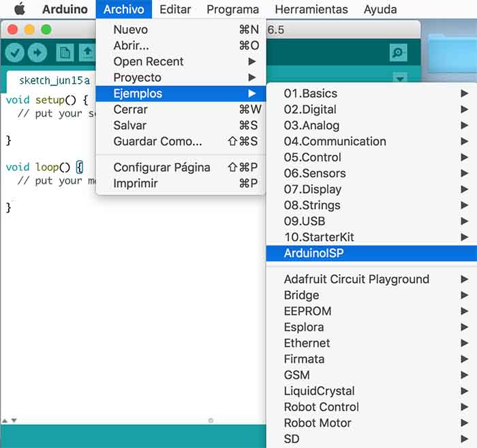Open the Ayuda menu

tap(380, 9)
